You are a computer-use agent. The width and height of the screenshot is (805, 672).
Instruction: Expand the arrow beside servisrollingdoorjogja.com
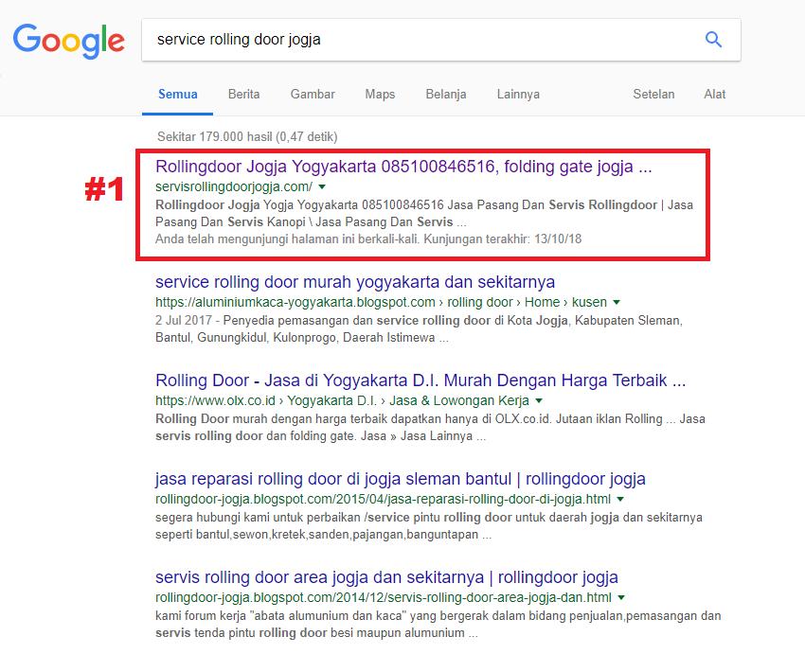pyautogui.click(x=322, y=186)
